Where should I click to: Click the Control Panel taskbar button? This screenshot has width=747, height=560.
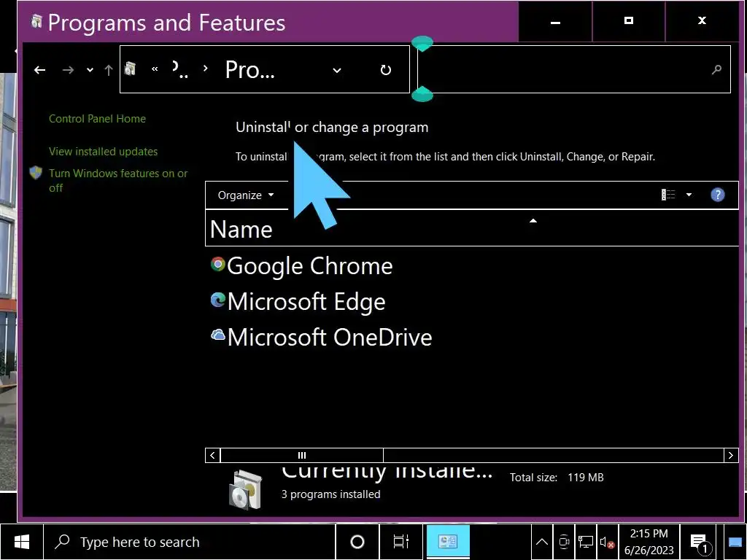(448, 542)
